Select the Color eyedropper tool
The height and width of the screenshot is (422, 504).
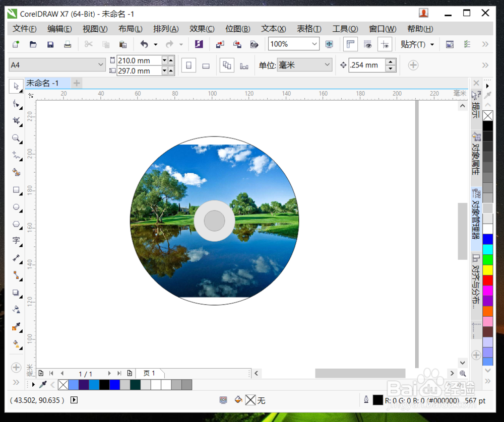(x=16, y=327)
